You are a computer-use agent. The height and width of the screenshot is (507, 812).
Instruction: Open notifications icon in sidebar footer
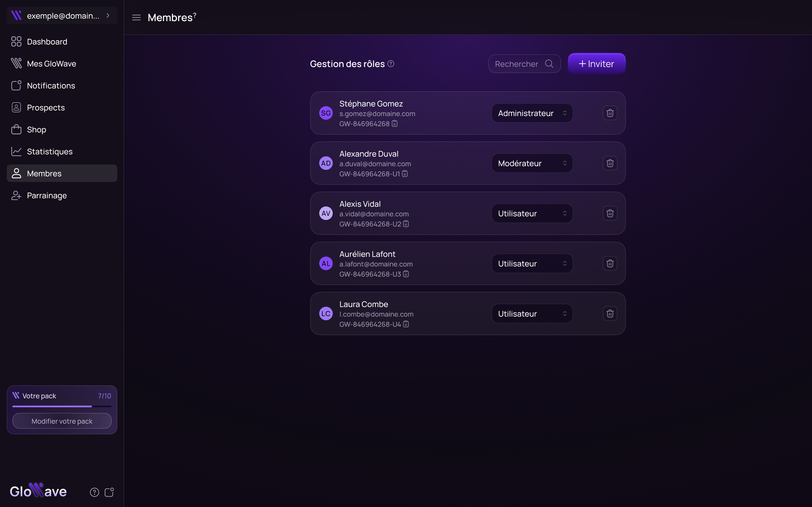pyautogui.click(x=109, y=492)
